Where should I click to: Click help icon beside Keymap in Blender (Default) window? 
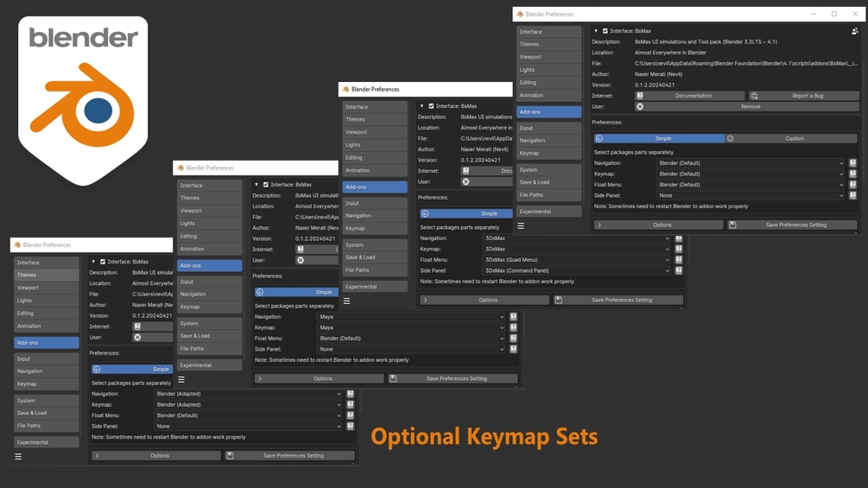(x=852, y=174)
